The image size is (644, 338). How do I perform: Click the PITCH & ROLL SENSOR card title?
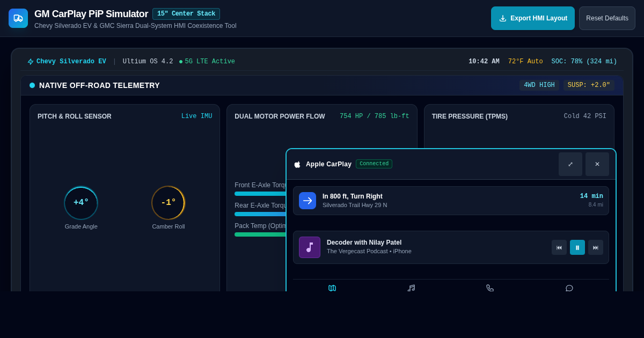click(75, 116)
